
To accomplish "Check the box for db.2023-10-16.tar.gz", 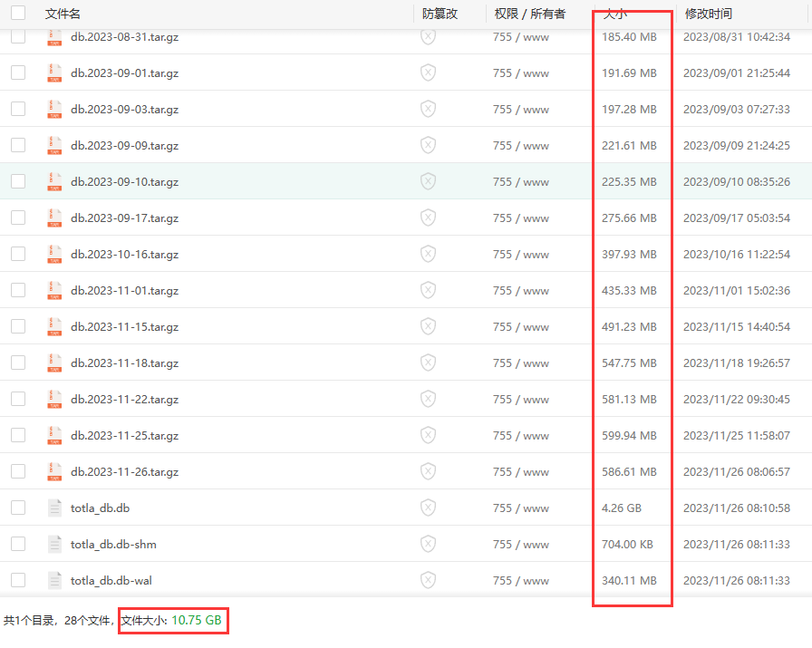I will point(18,254).
